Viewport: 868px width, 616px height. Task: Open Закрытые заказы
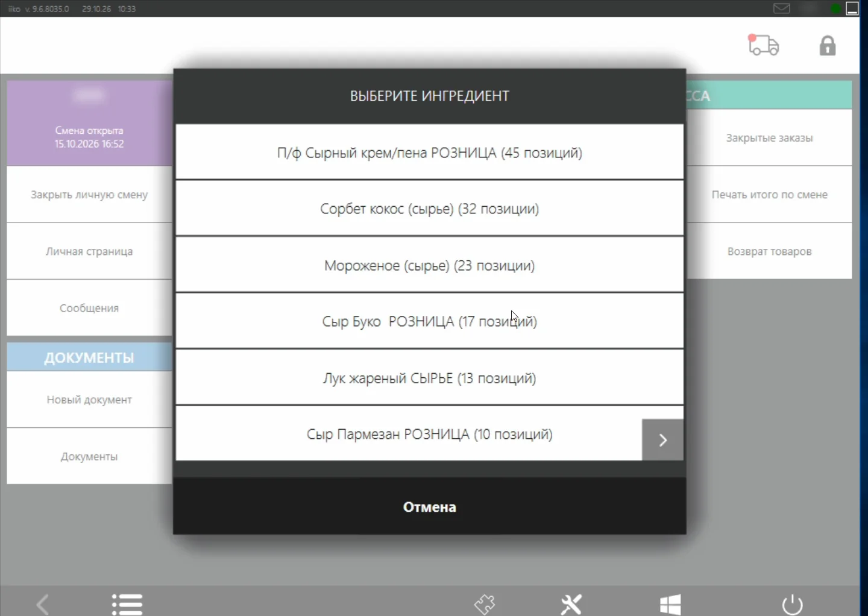769,138
